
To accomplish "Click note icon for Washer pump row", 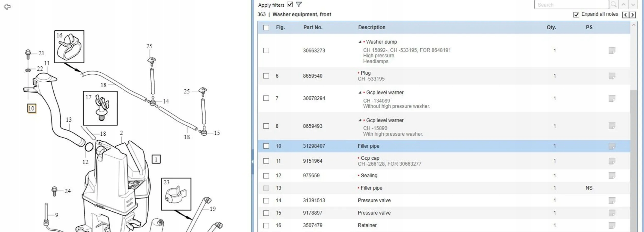I will pyautogui.click(x=612, y=50).
